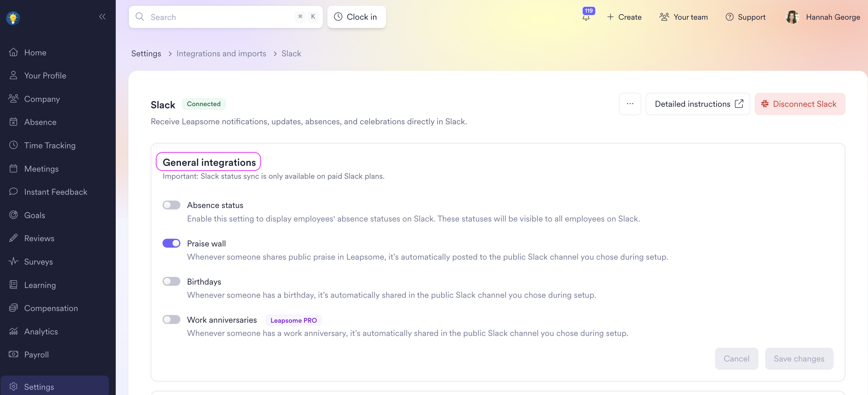Open the notifications bell with 119 badge

click(x=586, y=17)
